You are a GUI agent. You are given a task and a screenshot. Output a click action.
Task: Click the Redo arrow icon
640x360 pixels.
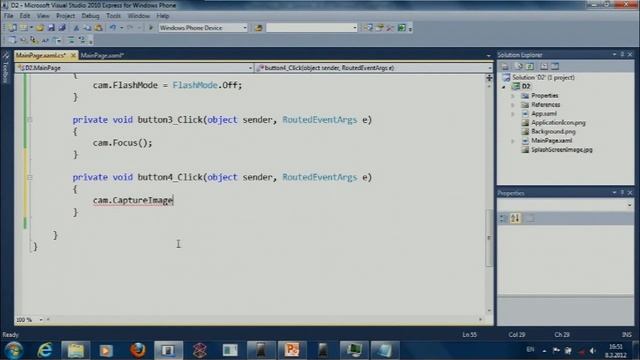point(130,28)
